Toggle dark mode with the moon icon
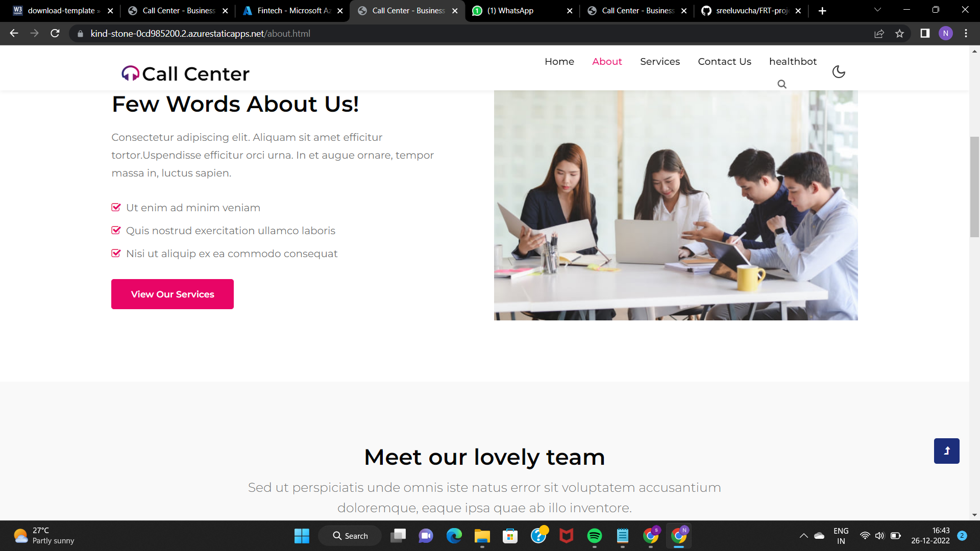 click(839, 72)
